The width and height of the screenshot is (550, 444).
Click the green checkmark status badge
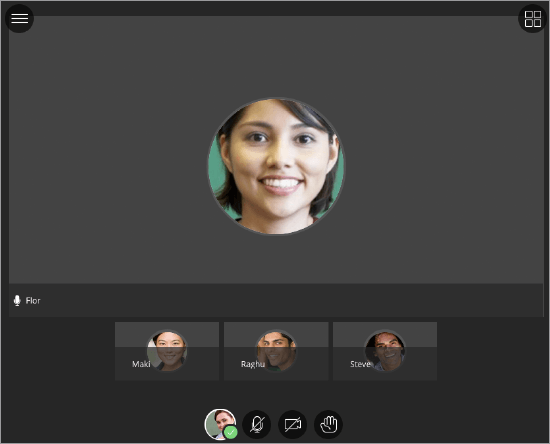point(230,432)
